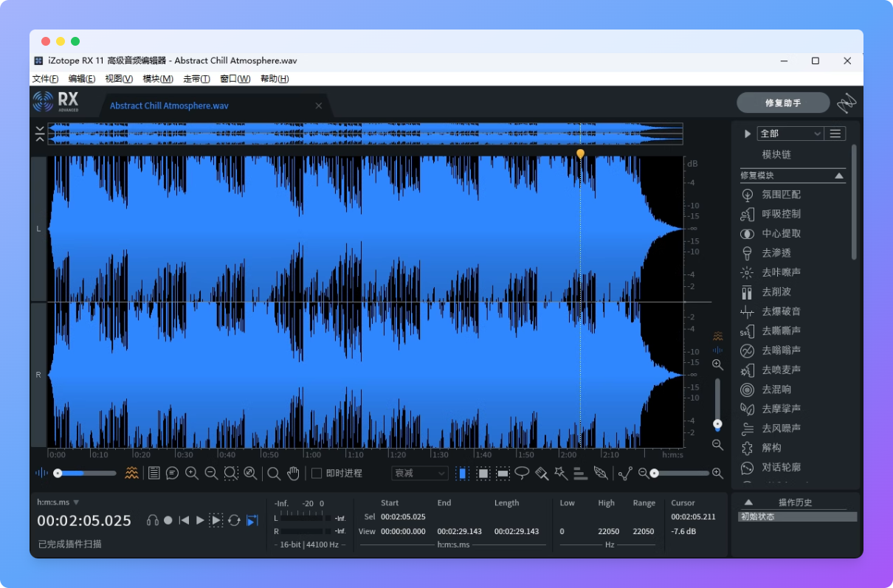Click the pen feather tool icon

tap(601, 473)
